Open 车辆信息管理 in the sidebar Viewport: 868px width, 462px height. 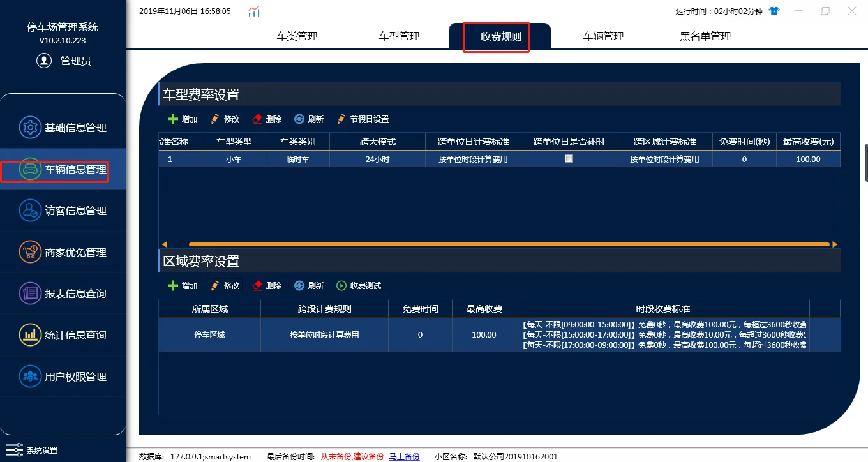pos(63,169)
